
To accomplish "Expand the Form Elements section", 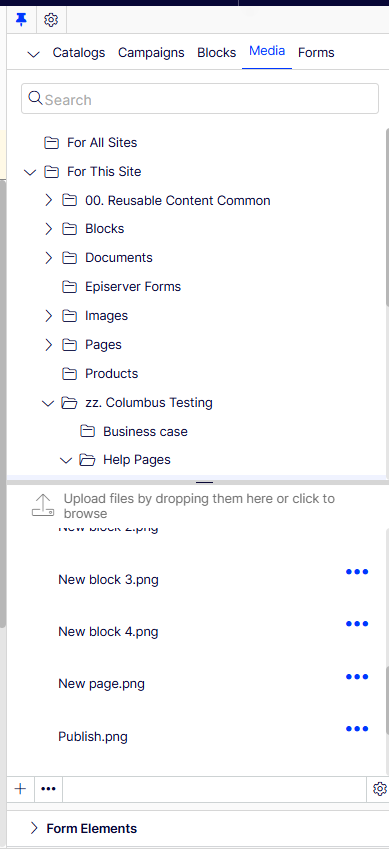I will [34, 828].
